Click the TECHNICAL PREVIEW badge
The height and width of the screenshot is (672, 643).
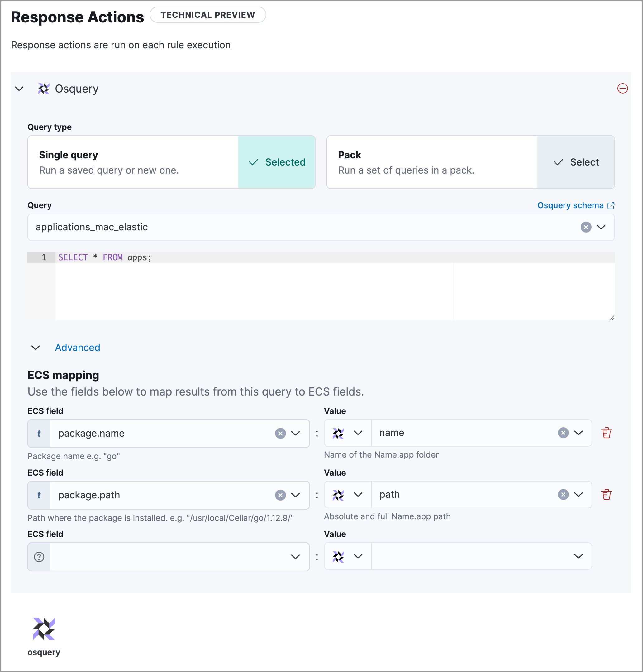(x=208, y=15)
